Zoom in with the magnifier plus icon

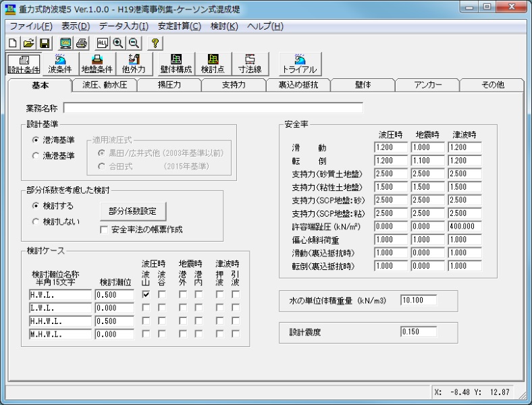click(x=117, y=43)
